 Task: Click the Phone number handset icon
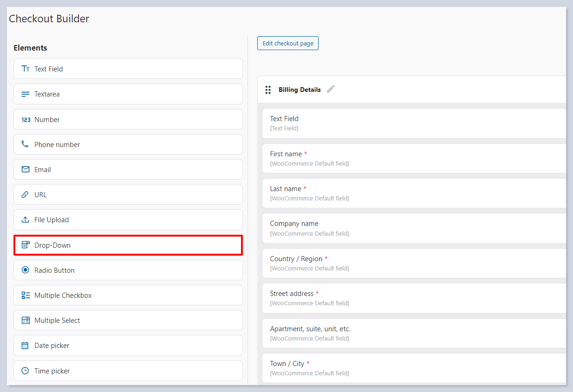pyautogui.click(x=25, y=144)
